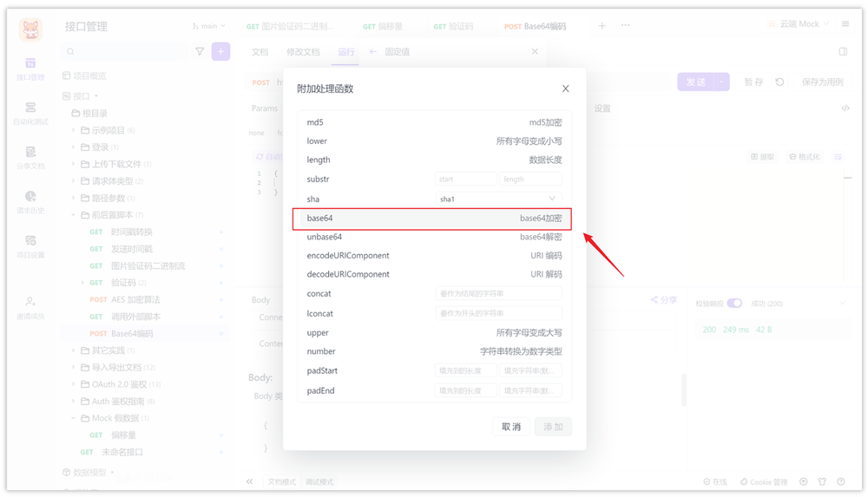Close the 附加处理函数 dialog

pyautogui.click(x=565, y=88)
